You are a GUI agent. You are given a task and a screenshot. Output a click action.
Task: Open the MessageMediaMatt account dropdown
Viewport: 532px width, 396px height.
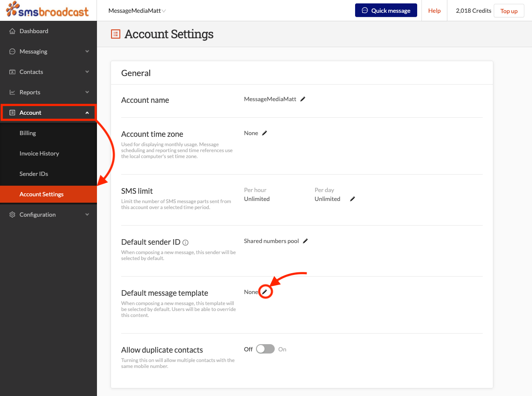137,11
